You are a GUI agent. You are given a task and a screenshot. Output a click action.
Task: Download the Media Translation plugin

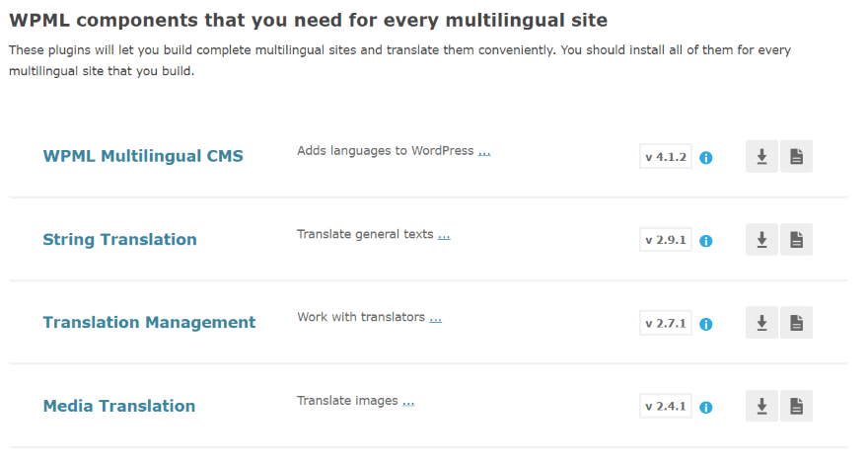pos(761,406)
